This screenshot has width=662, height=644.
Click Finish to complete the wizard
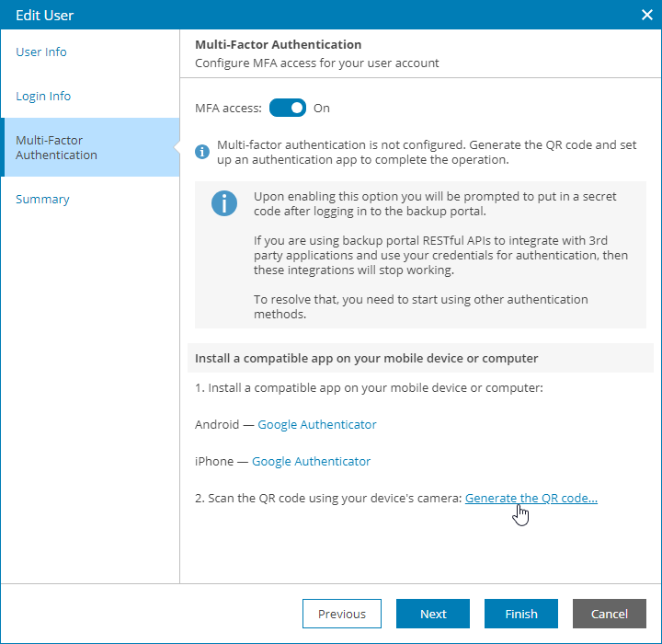(x=520, y=614)
